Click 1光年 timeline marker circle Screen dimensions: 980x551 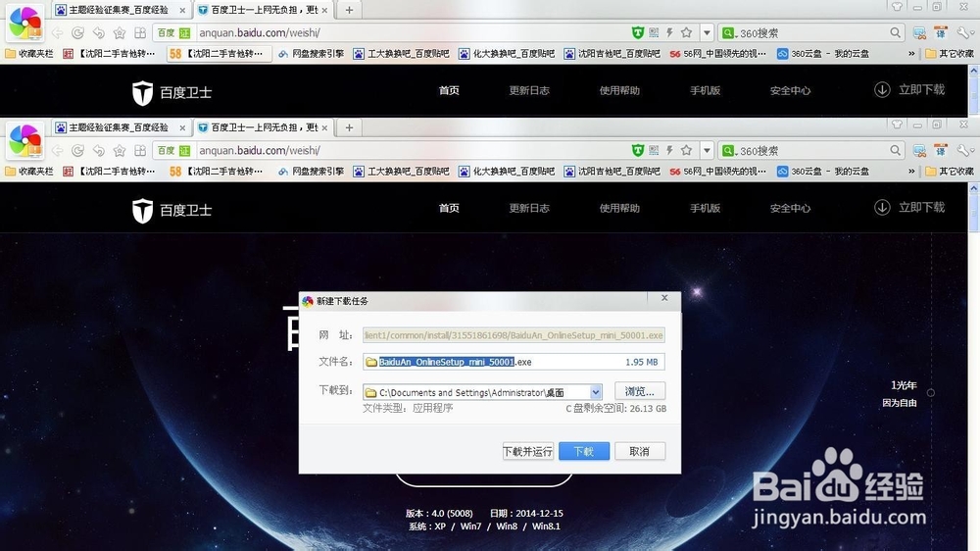[931, 393]
